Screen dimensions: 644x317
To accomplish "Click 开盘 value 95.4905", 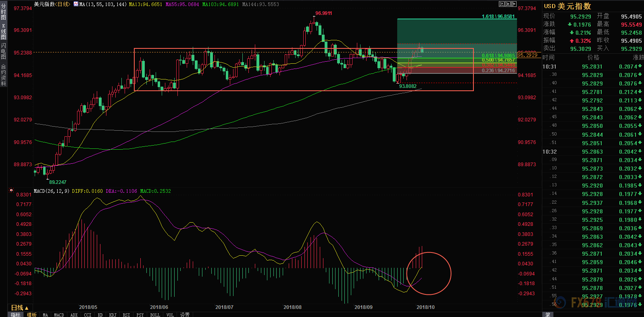I will (631, 17).
